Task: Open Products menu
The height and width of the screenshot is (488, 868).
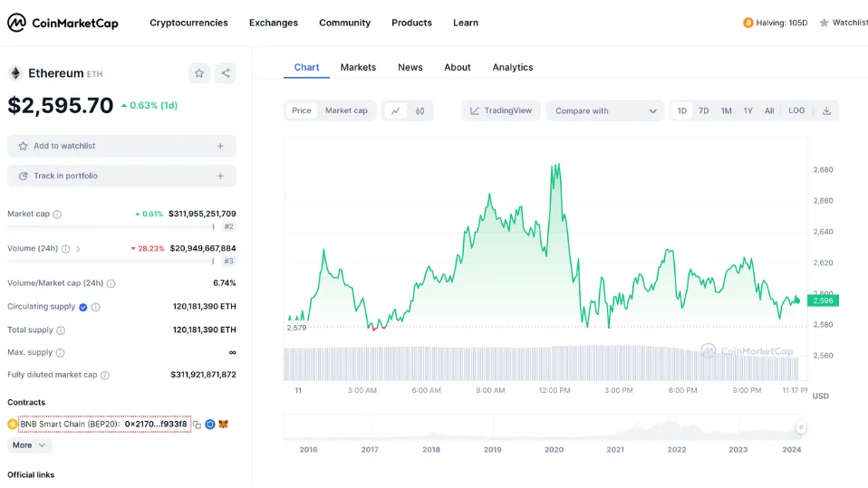Action: (412, 23)
